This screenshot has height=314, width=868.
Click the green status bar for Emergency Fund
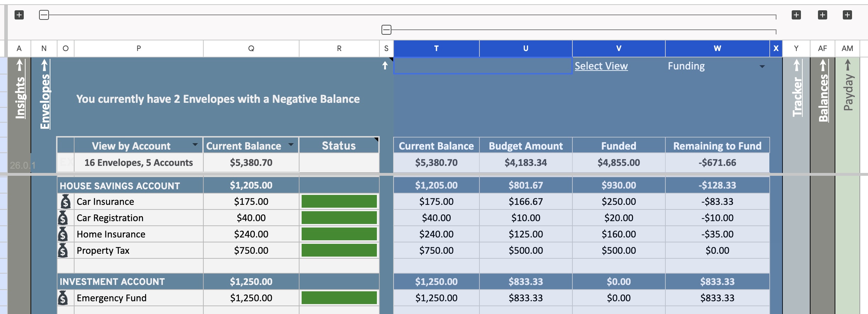pos(339,298)
